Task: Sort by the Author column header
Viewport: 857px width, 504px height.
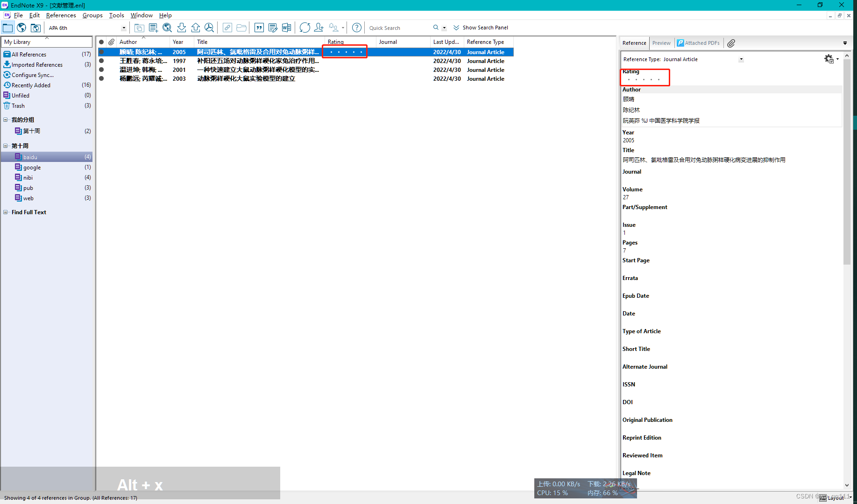Action: [142, 42]
